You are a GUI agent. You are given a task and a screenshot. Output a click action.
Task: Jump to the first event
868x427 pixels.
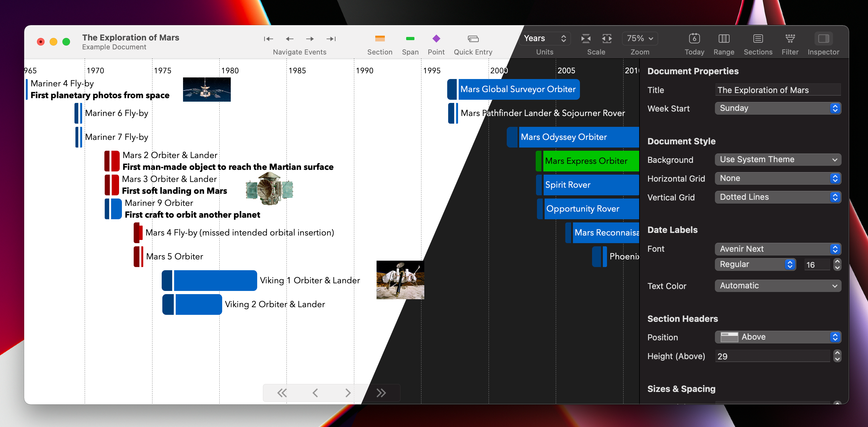coord(268,39)
